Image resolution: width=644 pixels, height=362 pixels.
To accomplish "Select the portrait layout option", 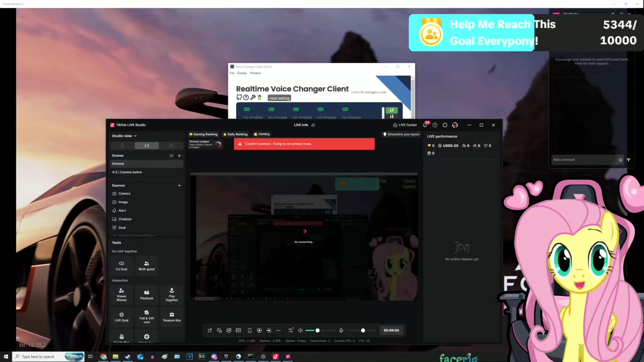I will click(122, 145).
